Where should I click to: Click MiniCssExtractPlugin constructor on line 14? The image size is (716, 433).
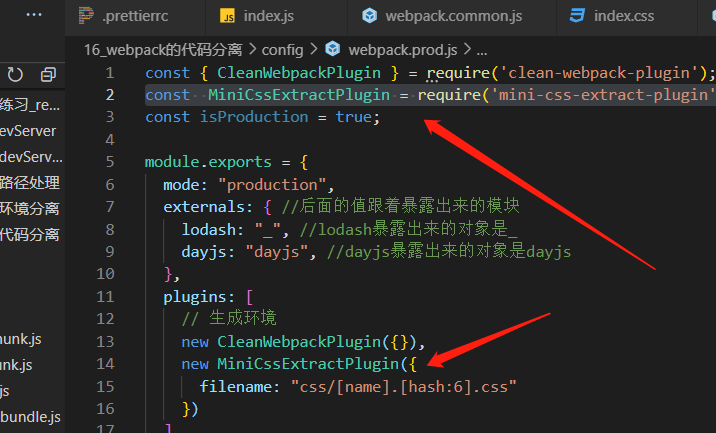(x=308, y=364)
